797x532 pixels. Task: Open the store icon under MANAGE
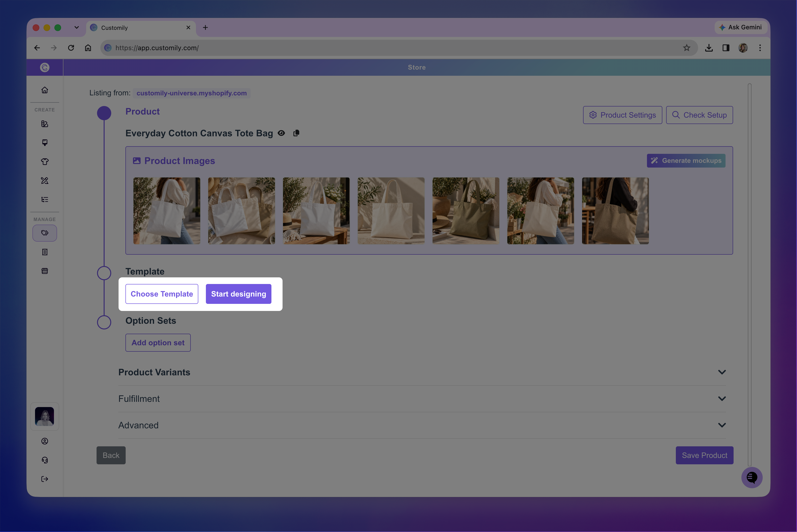pos(44,271)
